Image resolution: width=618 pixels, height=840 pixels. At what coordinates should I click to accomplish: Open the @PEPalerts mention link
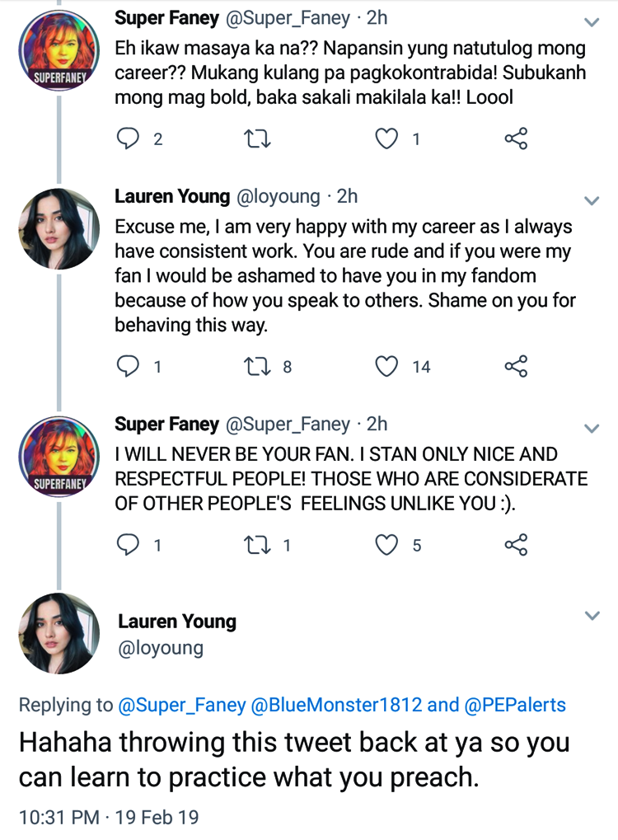pyautogui.click(x=515, y=705)
